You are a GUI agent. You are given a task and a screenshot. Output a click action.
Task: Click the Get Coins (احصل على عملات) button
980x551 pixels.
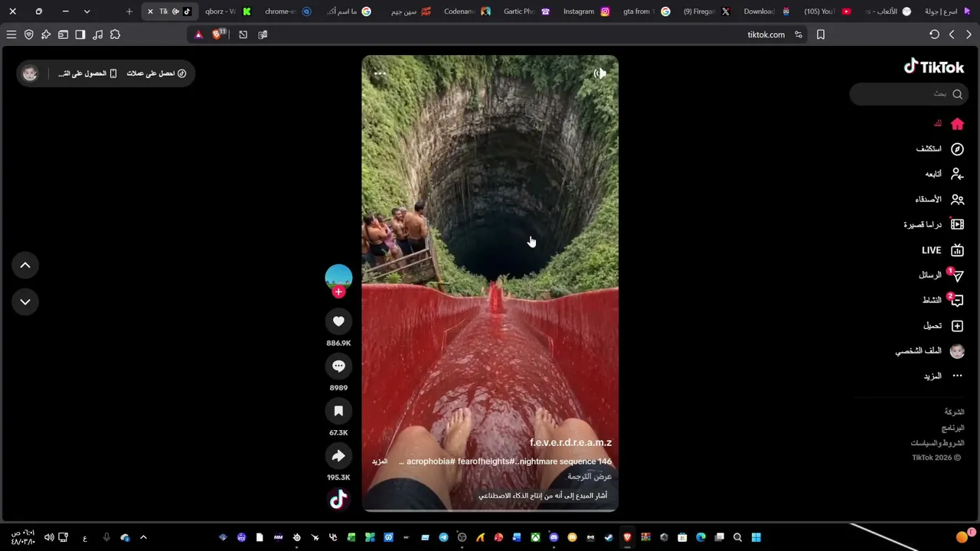(156, 73)
